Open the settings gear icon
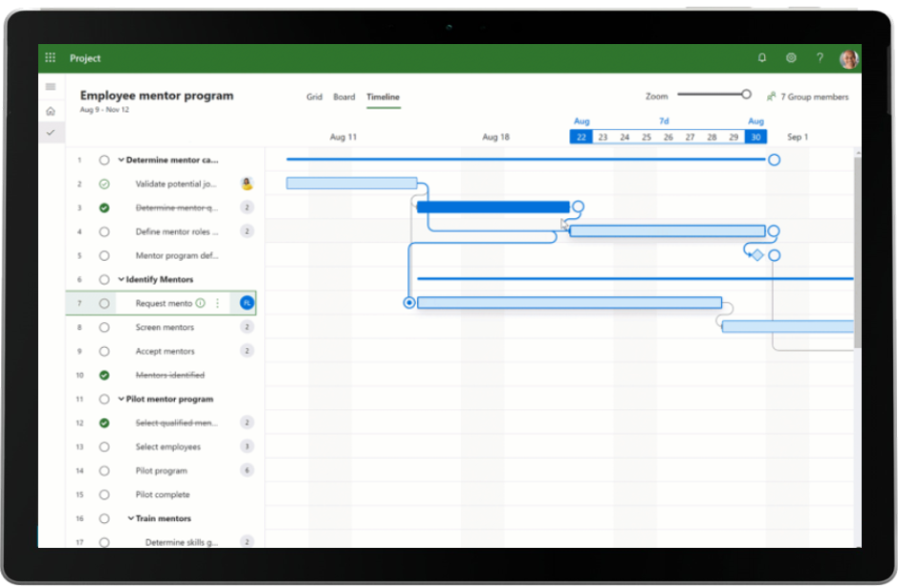Viewport: 898px width, 588px height. (791, 58)
